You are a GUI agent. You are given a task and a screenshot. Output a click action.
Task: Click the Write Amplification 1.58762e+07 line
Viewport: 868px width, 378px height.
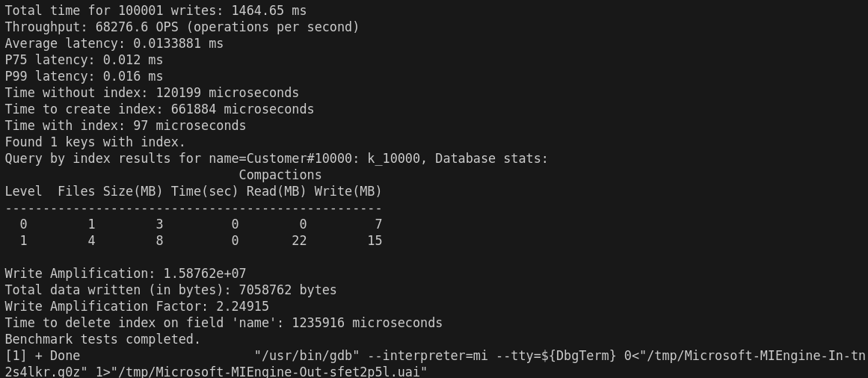[126, 273]
